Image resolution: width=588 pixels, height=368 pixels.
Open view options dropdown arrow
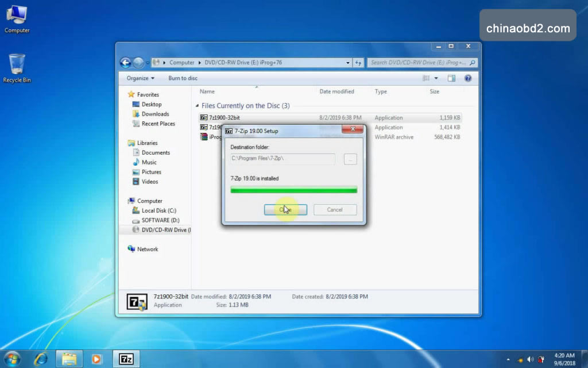point(436,78)
